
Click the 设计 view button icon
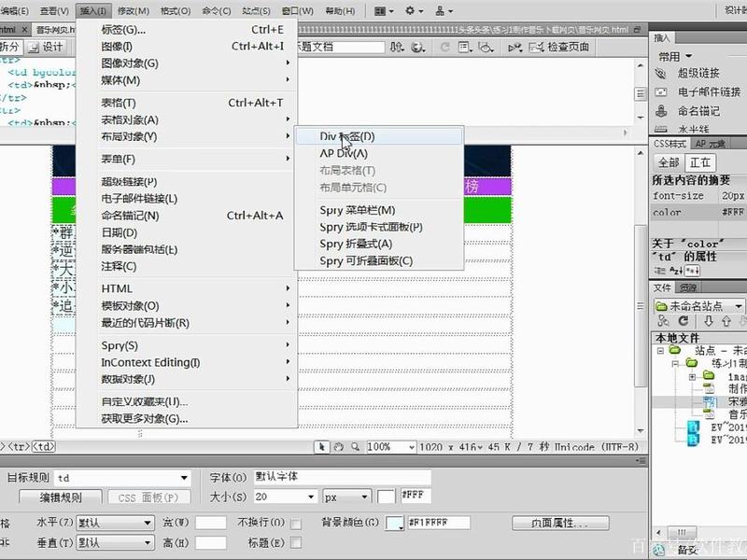click(46, 47)
